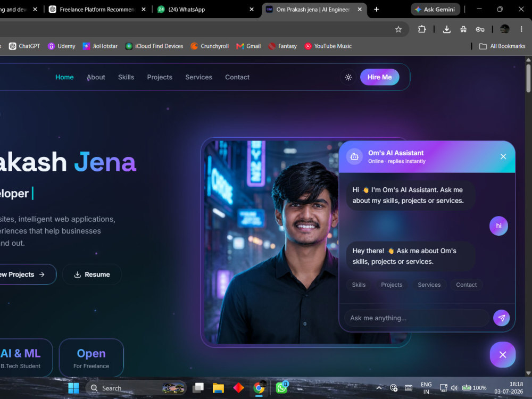Open the Chrome profile avatar
Image resolution: width=532 pixels, height=399 pixels.
(504, 29)
